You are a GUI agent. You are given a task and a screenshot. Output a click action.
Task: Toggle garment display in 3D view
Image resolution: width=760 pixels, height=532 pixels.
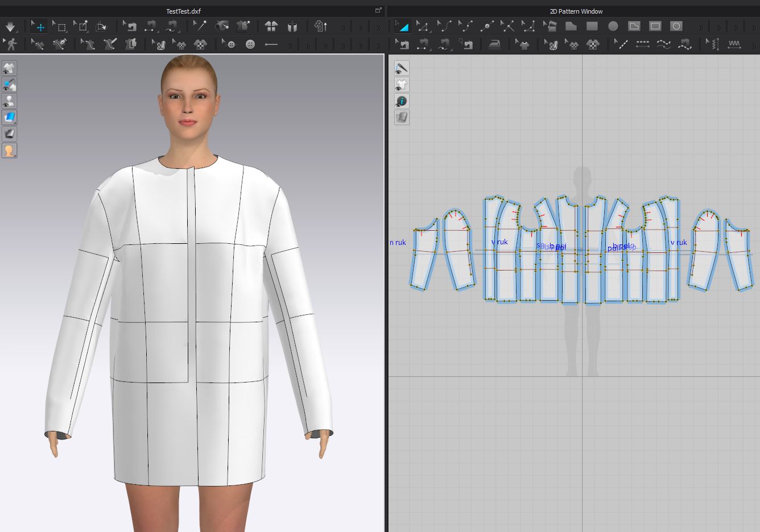coord(9,68)
